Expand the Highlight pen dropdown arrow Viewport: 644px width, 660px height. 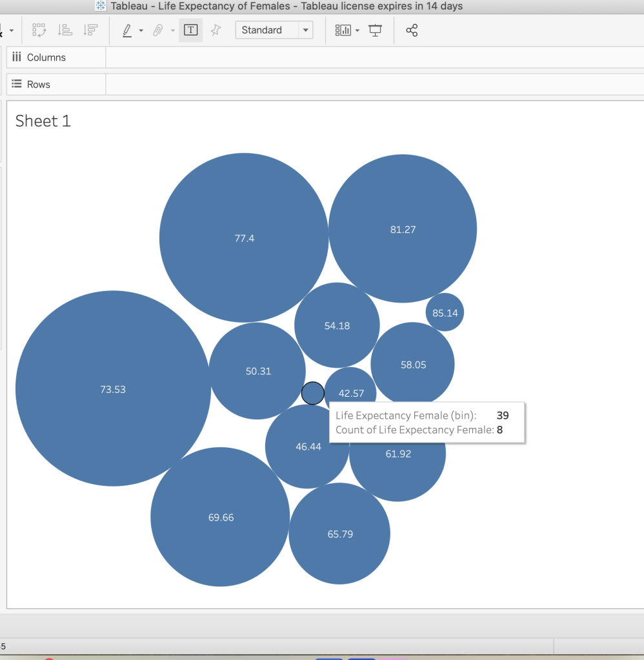click(x=141, y=31)
